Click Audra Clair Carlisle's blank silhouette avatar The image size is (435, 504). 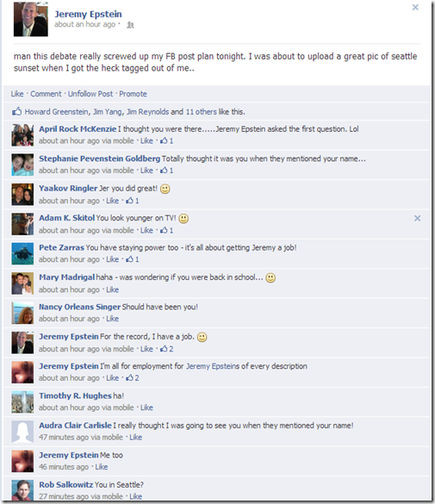[x=22, y=432]
